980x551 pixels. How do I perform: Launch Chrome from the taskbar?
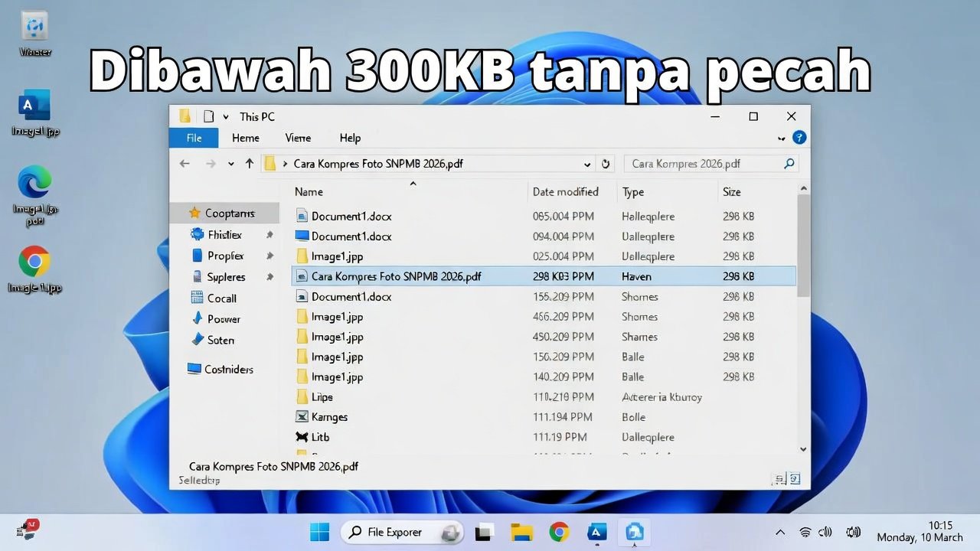(559, 532)
